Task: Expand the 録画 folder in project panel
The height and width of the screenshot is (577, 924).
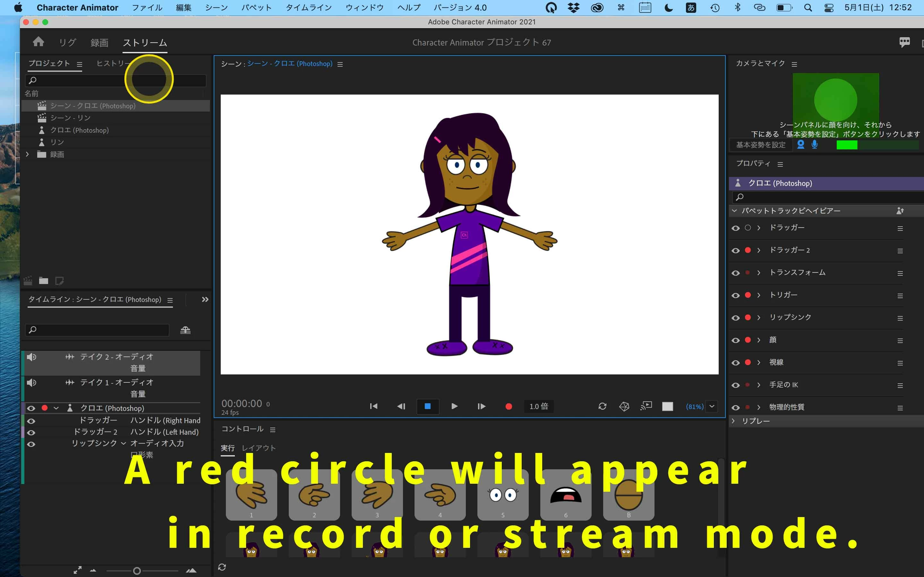Action: tap(27, 154)
